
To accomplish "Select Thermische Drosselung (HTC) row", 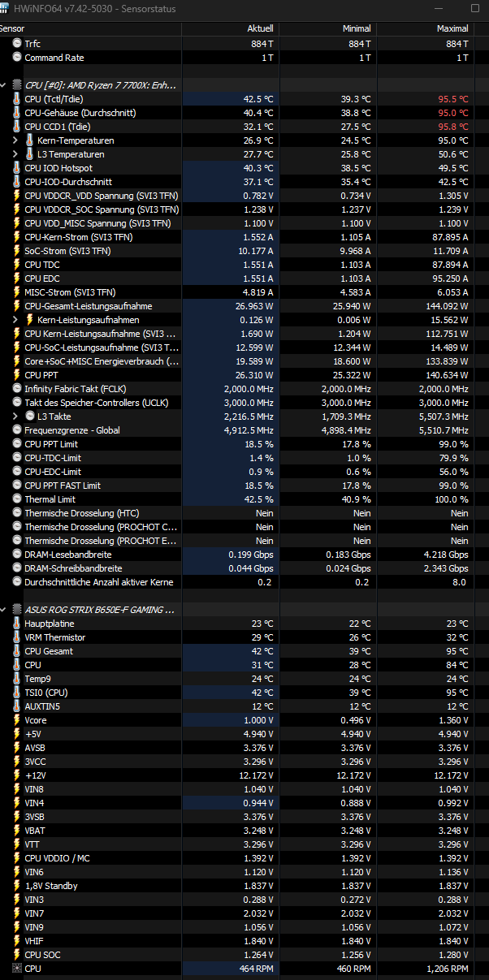I will pos(244,513).
